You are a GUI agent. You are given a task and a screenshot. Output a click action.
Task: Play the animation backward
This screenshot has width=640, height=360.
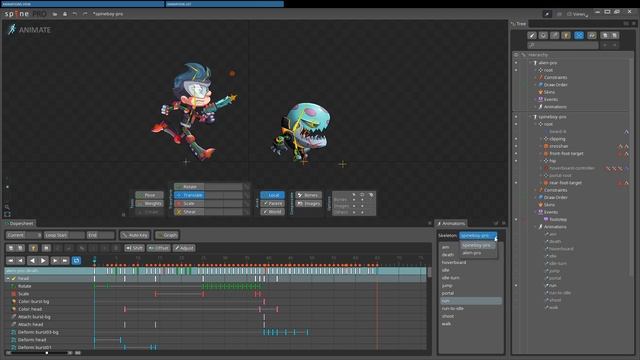tap(32, 260)
